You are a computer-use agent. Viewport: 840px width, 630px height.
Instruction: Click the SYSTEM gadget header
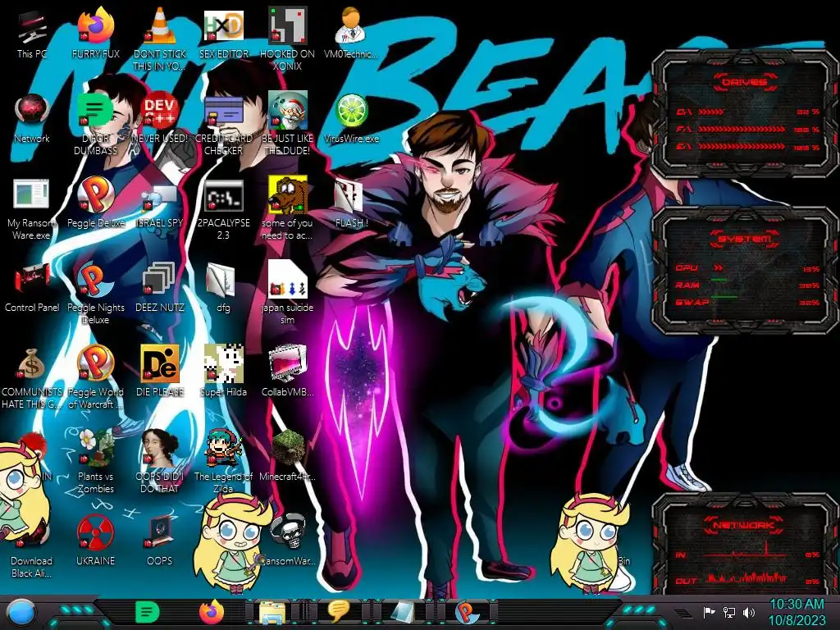[744, 239]
